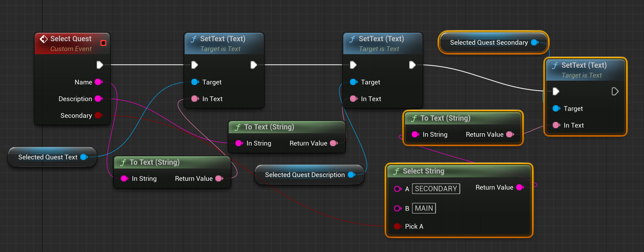Click the Selected Quest Secondary variable label

point(489,42)
